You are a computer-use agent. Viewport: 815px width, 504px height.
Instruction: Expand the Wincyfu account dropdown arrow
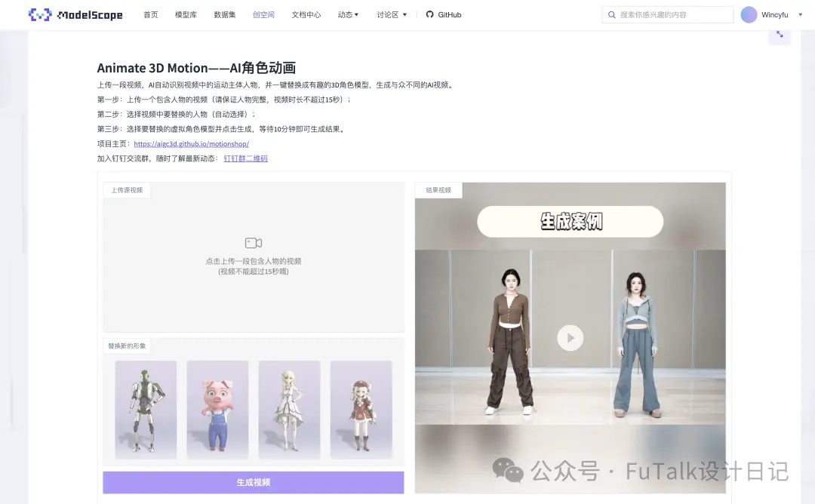click(801, 14)
